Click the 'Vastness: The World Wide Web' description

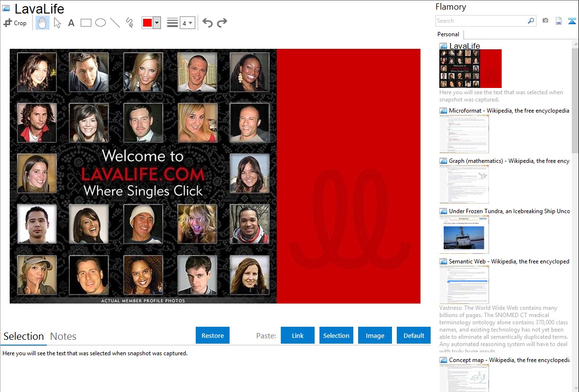tap(504, 329)
